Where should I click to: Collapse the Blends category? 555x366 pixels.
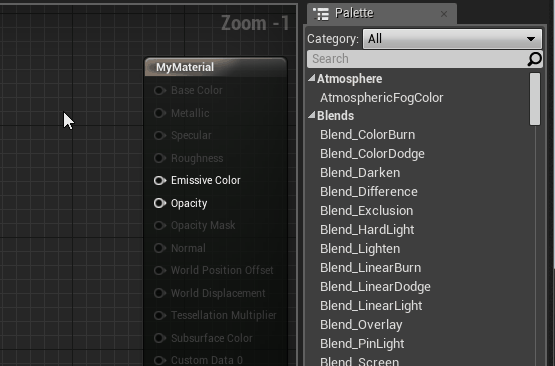coord(311,115)
